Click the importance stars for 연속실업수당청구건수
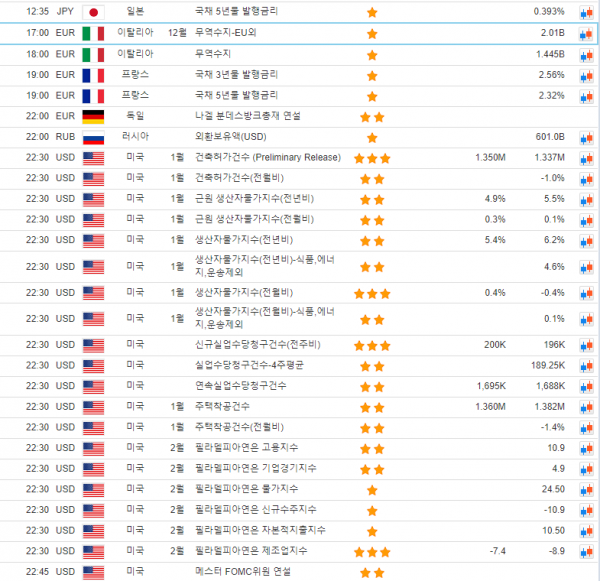 pos(372,386)
